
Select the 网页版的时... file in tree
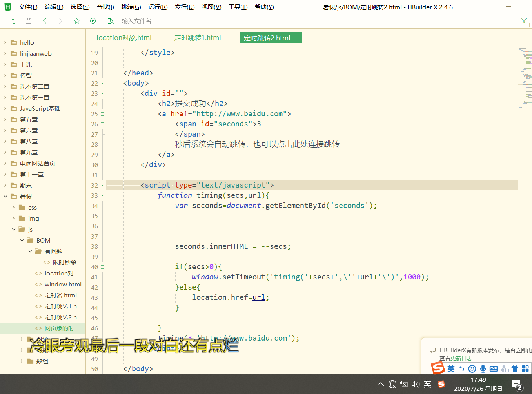[x=43, y=328]
